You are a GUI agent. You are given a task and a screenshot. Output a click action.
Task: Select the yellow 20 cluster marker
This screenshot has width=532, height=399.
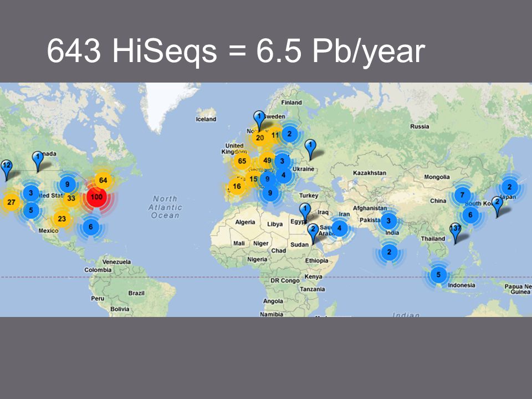(x=260, y=138)
